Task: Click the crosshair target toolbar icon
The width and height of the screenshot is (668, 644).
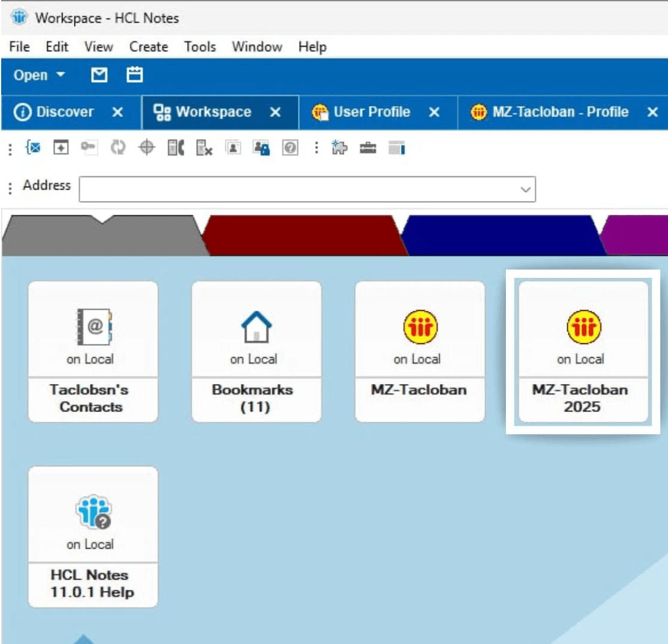Action: click(x=147, y=147)
